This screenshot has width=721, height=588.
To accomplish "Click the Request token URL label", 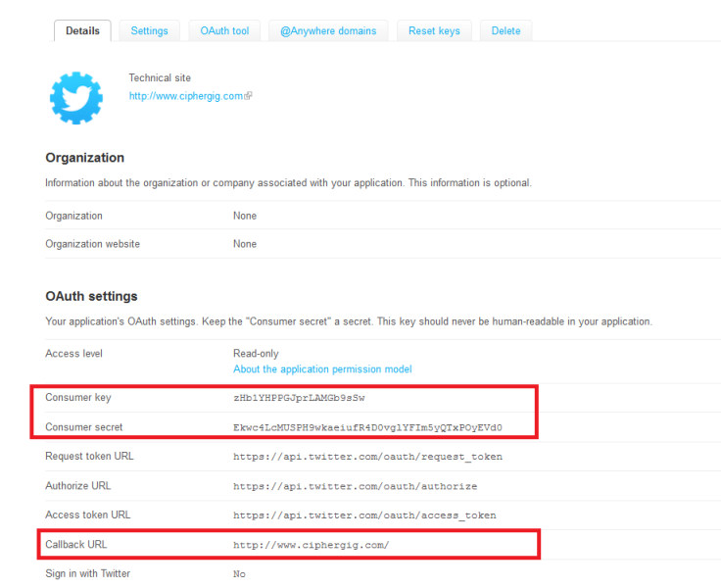I will 89,456.
